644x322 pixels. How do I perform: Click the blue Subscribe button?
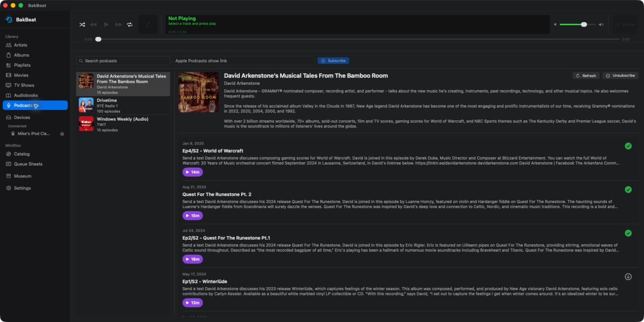(x=333, y=61)
